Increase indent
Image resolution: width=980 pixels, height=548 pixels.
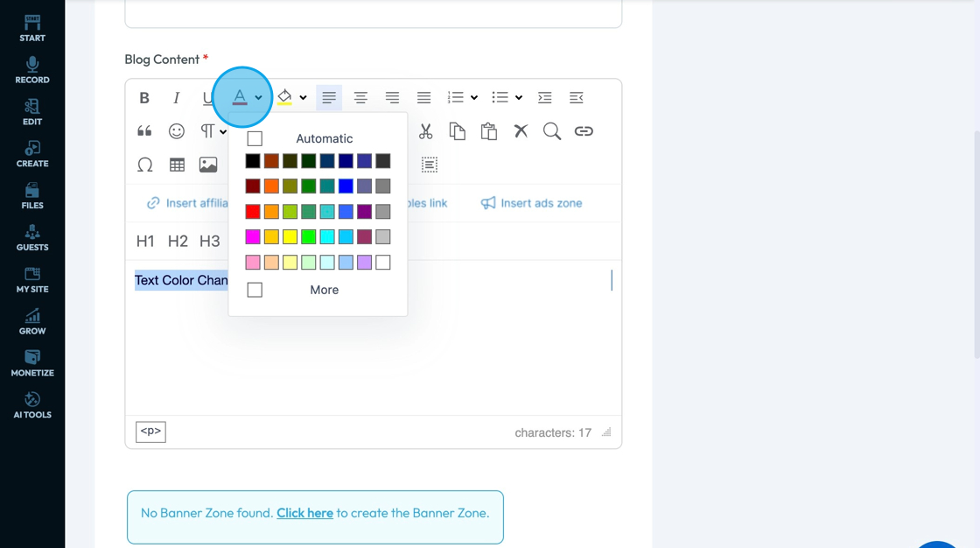(x=545, y=97)
